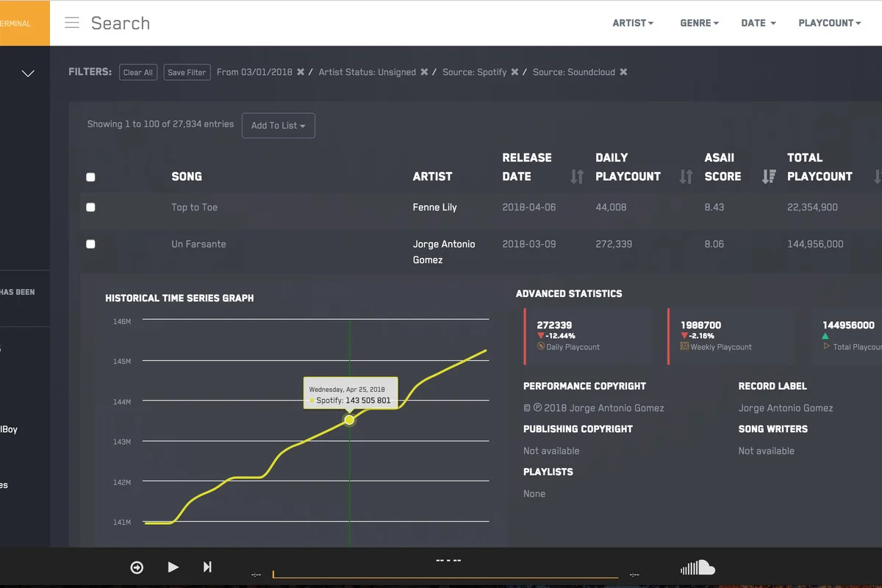This screenshot has height=588, width=882.
Task: Remove the Source: Spotify filter
Action: pos(514,72)
